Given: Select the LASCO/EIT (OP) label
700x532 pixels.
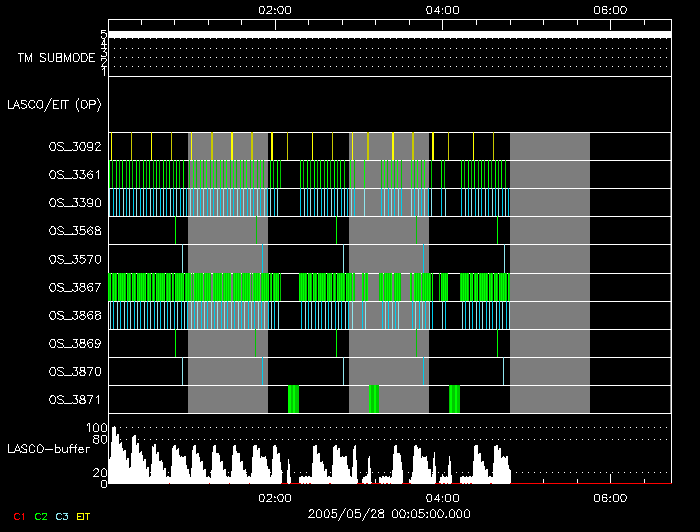Looking at the screenshot, I should click(x=54, y=105).
